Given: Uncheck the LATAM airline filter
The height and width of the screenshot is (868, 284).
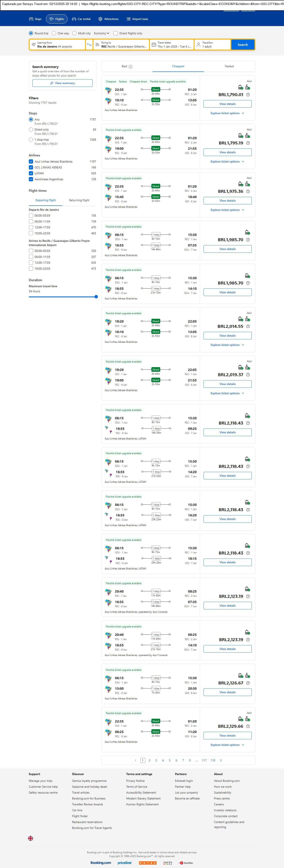Looking at the screenshot, I should (31, 173).
